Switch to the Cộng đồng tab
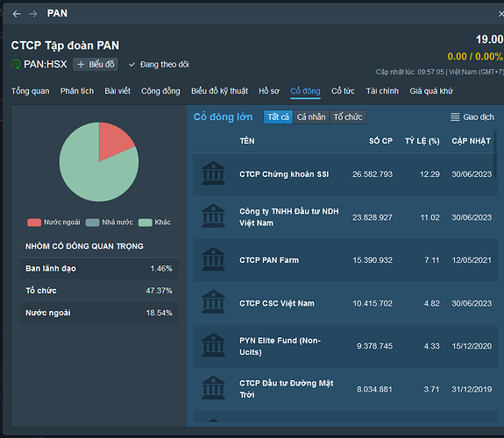This screenshot has width=504, height=438. point(160,91)
